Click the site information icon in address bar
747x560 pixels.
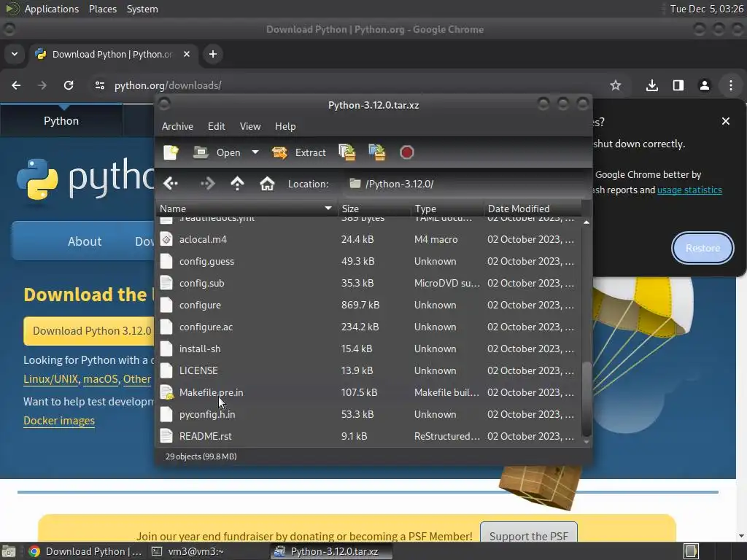99,85
